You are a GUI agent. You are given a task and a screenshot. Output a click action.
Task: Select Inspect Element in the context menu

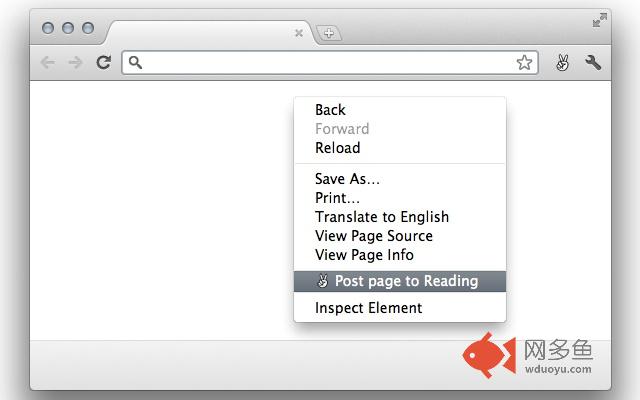(x=368, y=308)
